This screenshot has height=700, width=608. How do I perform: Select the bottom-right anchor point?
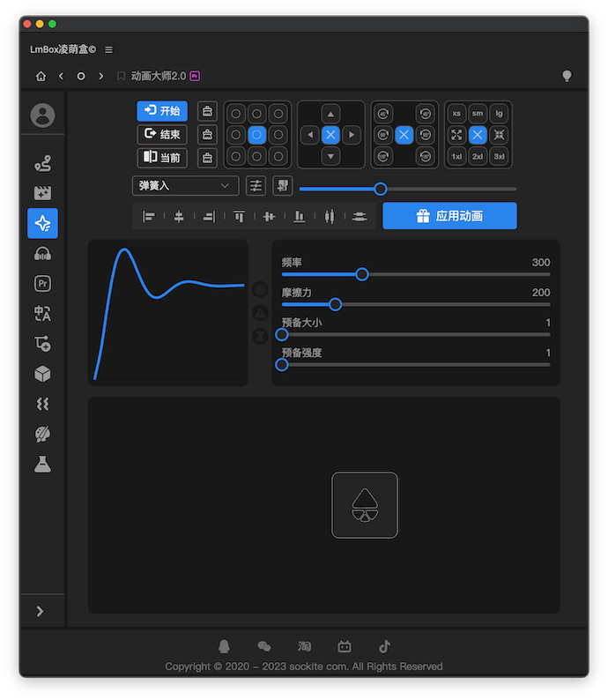click(278, 156)
